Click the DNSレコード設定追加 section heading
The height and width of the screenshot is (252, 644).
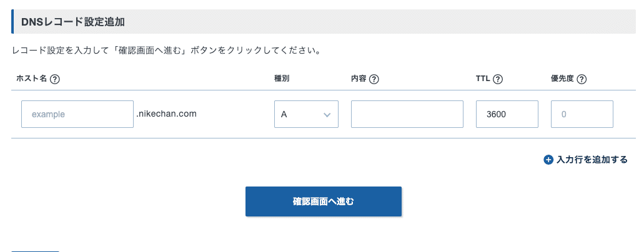click(72, 22)
